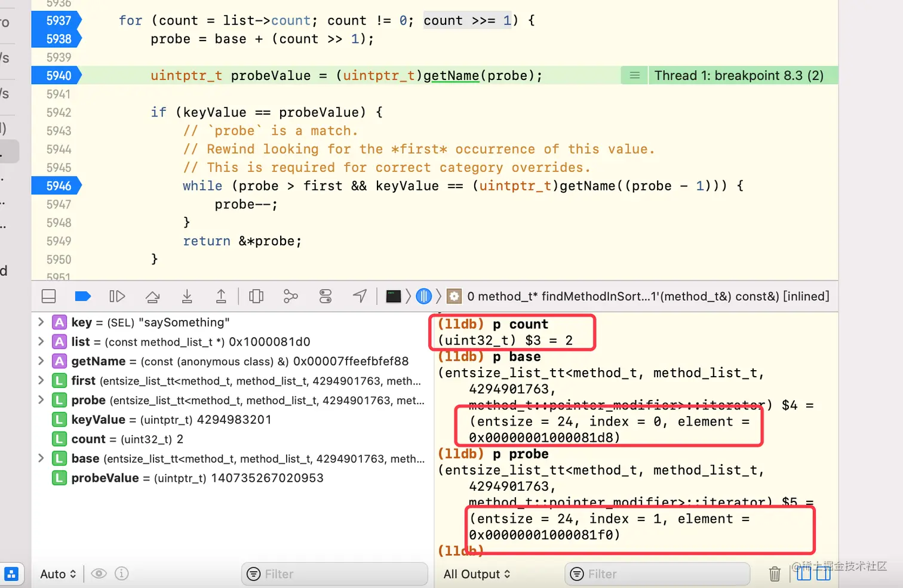
Task: Expand the getName variable row
Action: click(41, 361)
